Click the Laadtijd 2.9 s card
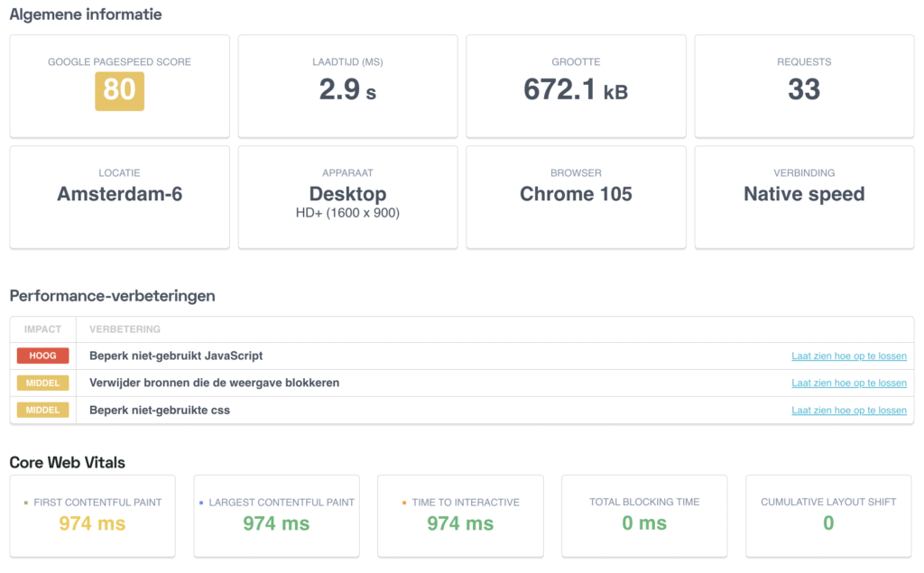This screenshot has height=573, width=924. [x=347, y=86]
